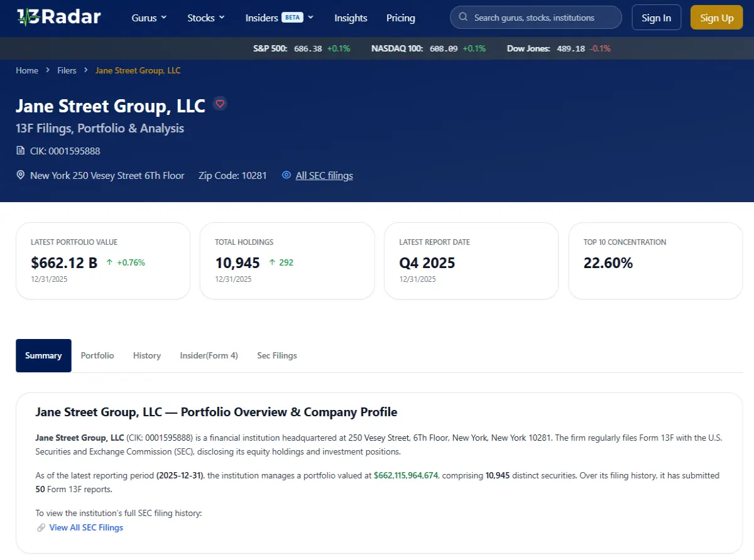Expand the Gurus dropdown menu
The height and width of the screenshot is (560, 754).
(150, 18)
